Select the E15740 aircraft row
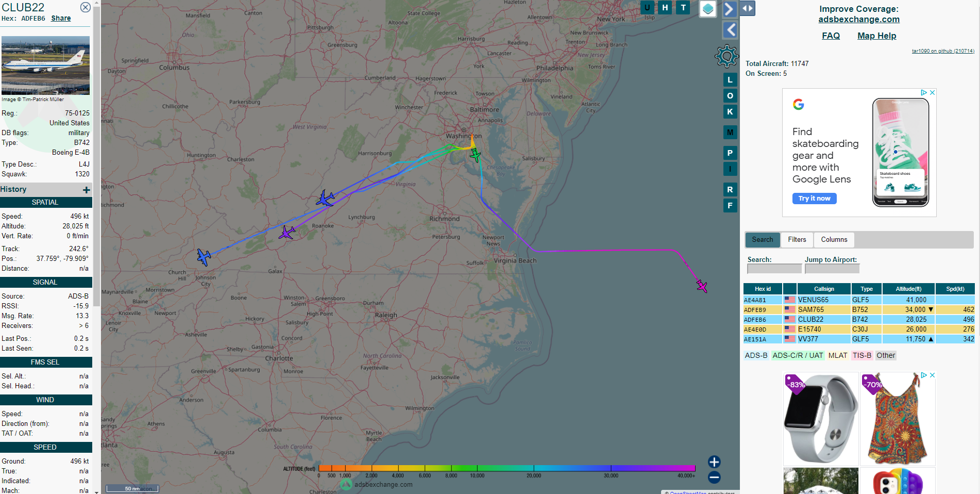The width and height of the screenshot is (980, 494). pos(859,329)
